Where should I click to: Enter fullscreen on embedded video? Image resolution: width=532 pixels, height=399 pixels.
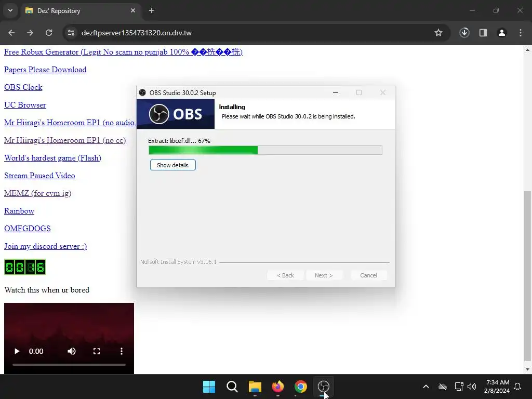96,351
